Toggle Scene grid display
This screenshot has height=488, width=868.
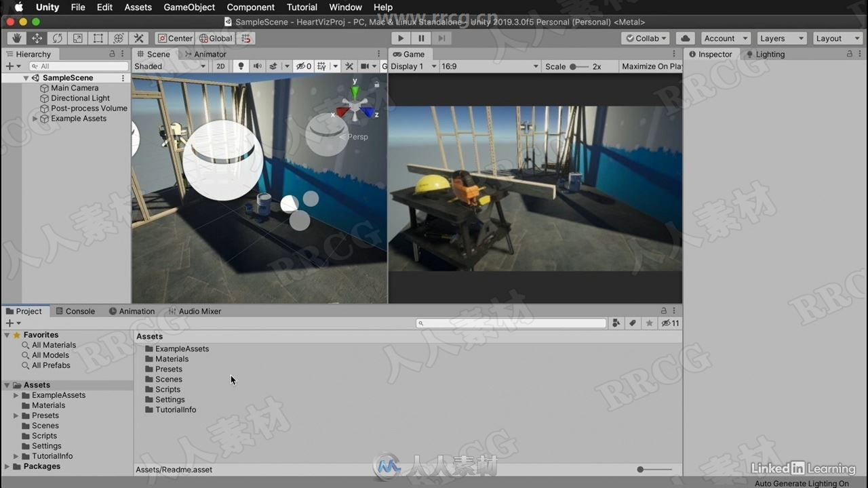click(321, 66)
